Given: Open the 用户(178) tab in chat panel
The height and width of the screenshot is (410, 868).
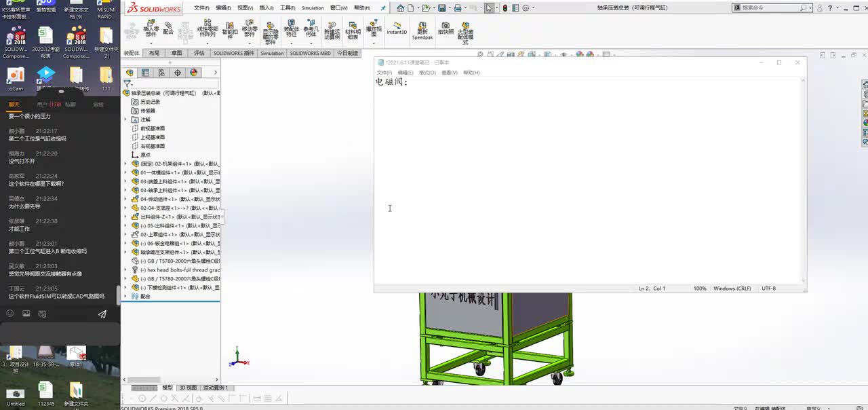Looking at the screenshot, I should pos(49,105).
